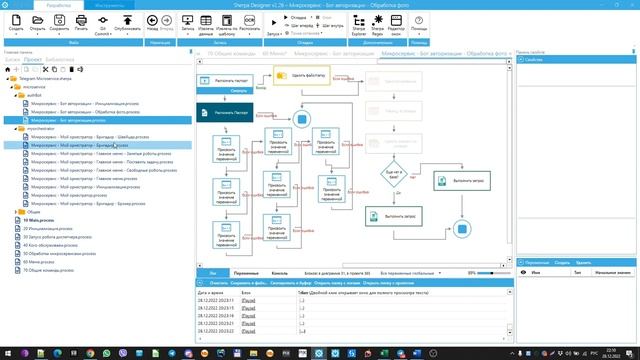Click the Запуск play icon

(x=273, y=23)
